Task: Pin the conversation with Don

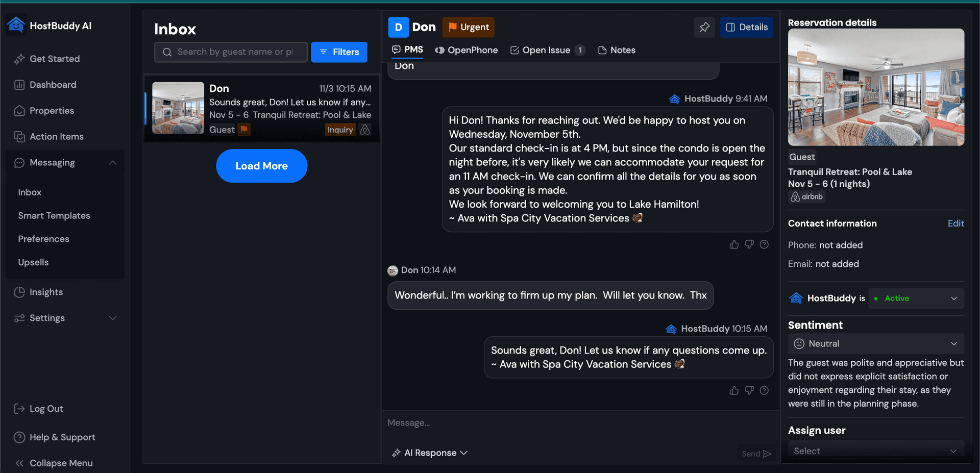Action: pyautogui.click(x=704, y=27)
